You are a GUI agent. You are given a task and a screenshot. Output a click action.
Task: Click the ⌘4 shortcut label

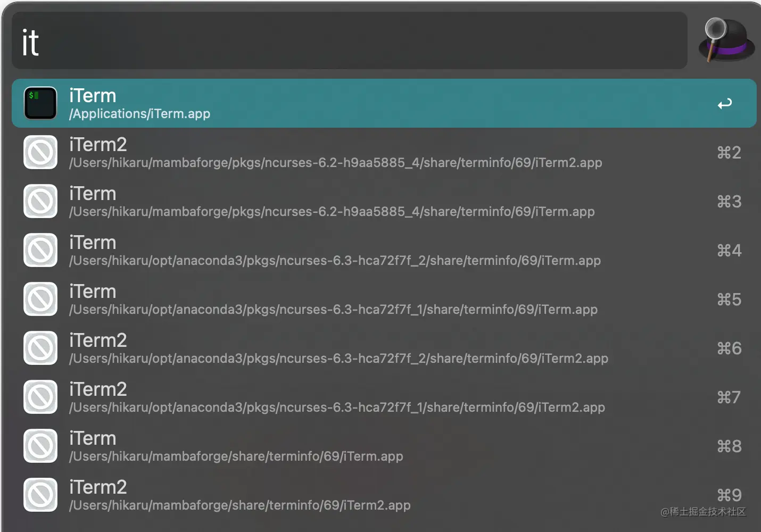729,251
